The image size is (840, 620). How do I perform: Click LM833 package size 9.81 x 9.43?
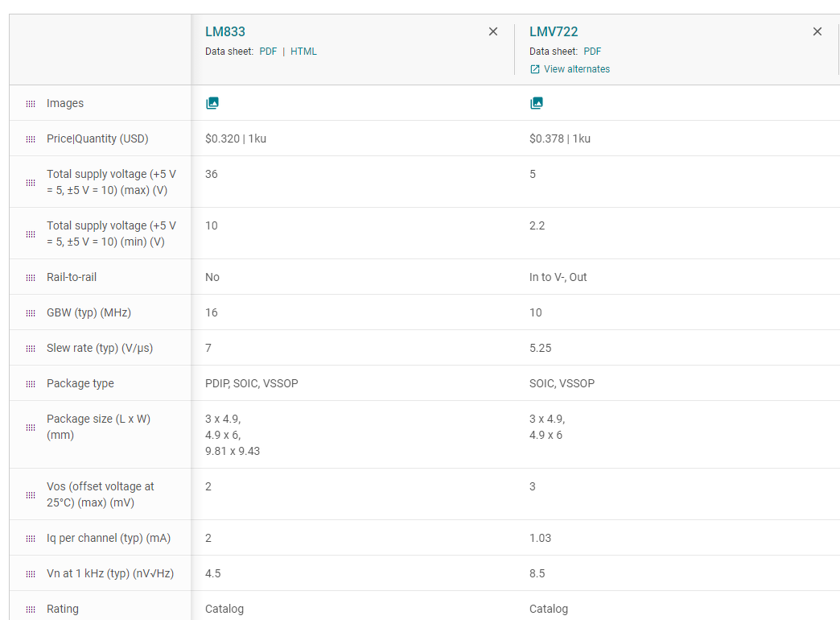233,451
